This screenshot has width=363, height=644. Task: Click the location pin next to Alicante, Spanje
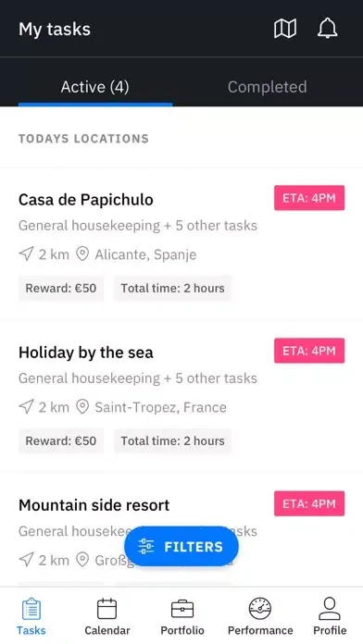pos(82,254)
